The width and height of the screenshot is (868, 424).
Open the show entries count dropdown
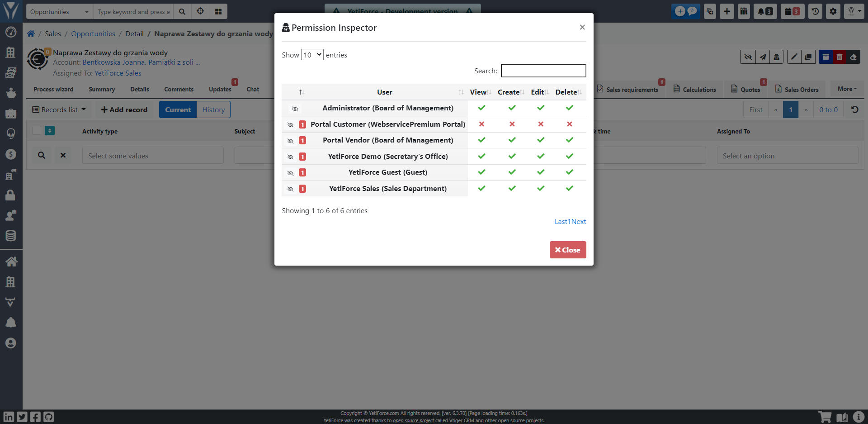pos(312,55)
